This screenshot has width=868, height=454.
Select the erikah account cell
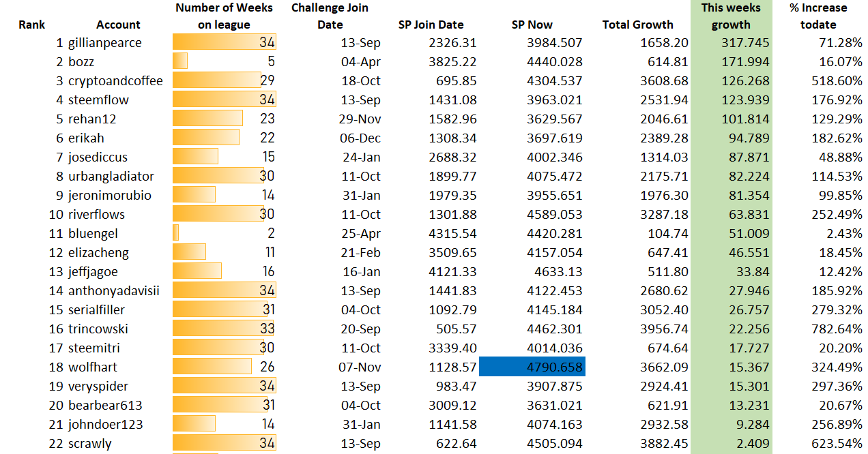[86, 138]
